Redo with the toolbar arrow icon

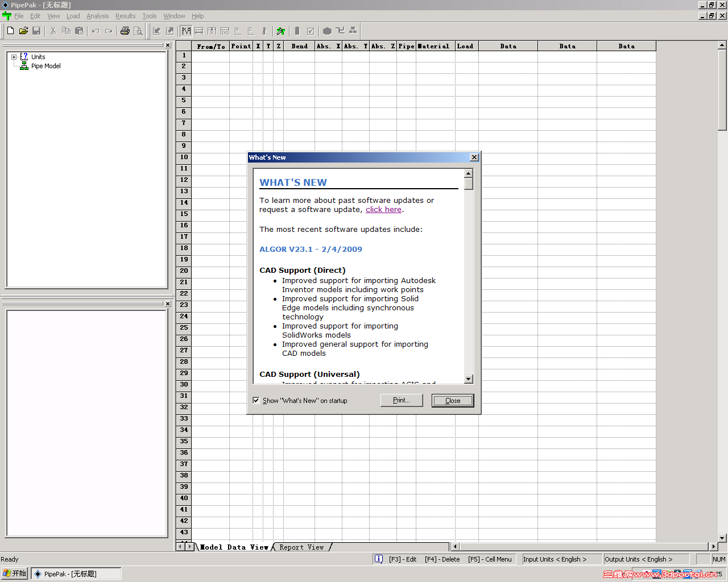click(109, 31)
